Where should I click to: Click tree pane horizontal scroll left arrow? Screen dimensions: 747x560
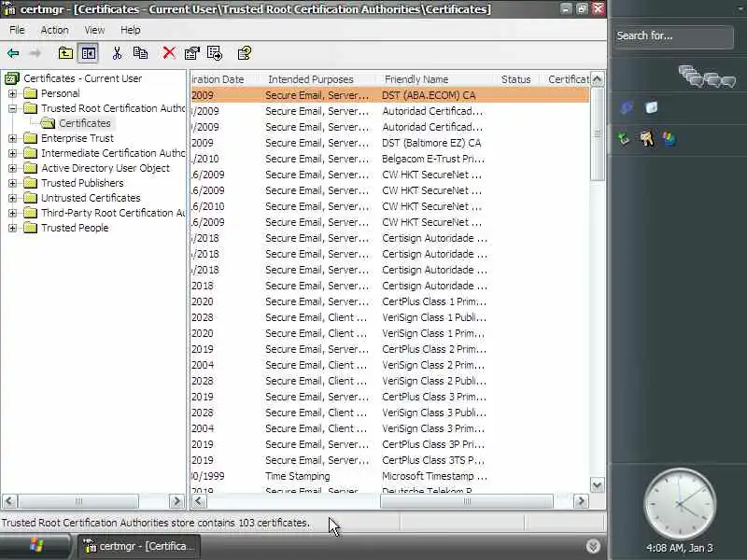coord(9,501)
